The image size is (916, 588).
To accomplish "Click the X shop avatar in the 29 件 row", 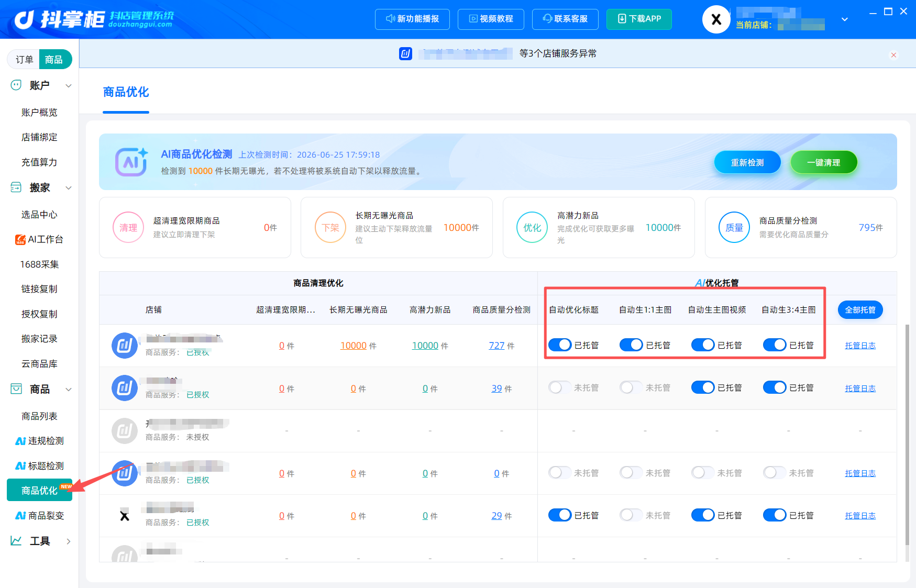I will point(125,516).
